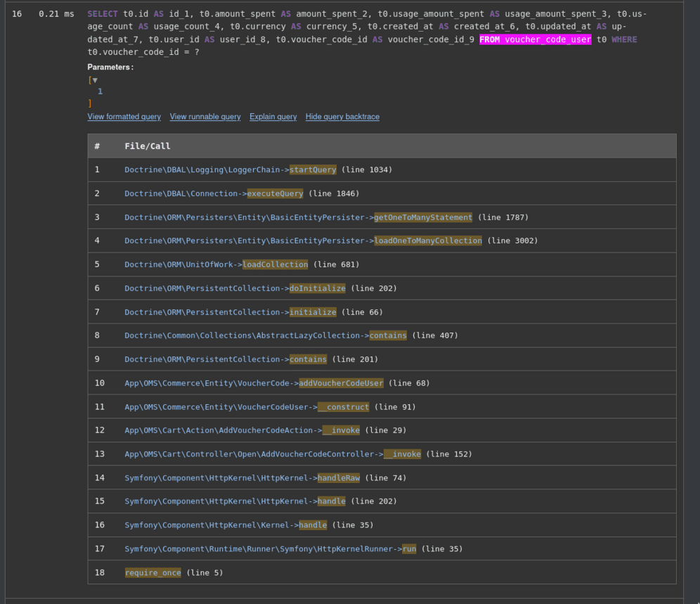Click the AbstractLazyCollection contains call

(265, 335)
